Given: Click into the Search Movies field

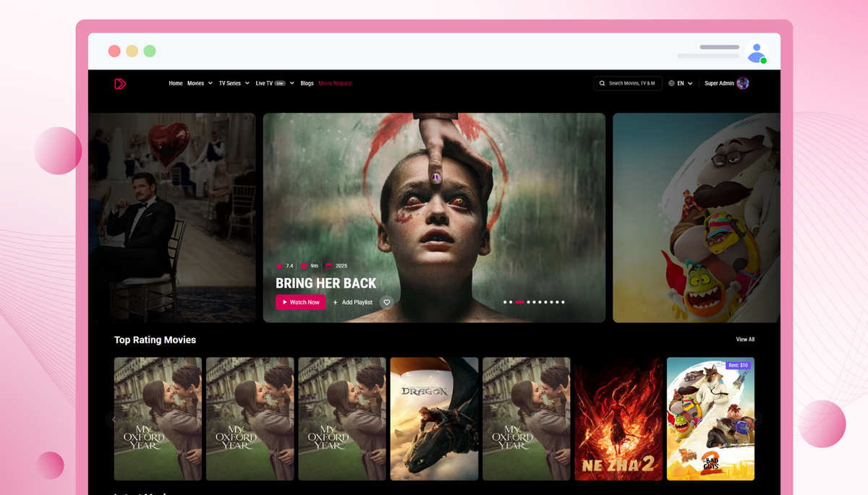Looking at the screenshot, I should 628,83.
